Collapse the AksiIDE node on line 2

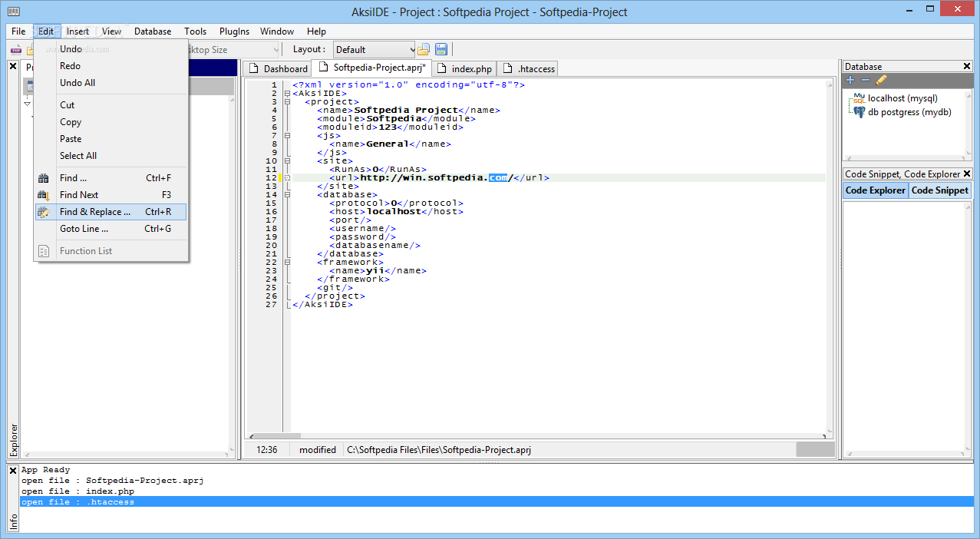coord(287,94)
